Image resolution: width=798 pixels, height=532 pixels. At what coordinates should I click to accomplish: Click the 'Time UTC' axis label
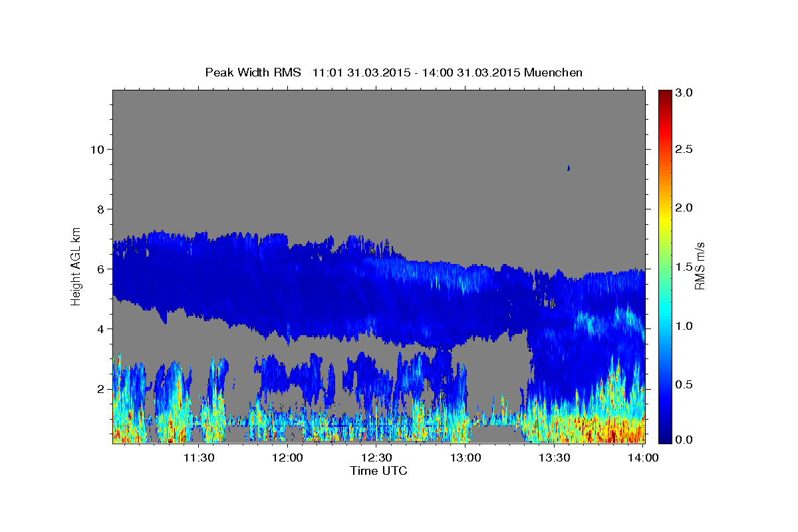tap(378, 471)
